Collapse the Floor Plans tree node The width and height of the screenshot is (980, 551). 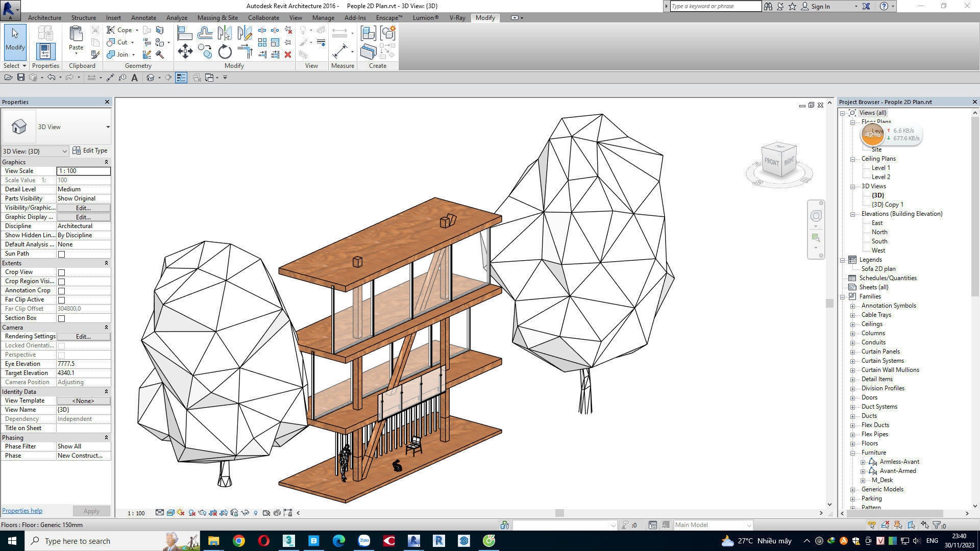(852, 122)
